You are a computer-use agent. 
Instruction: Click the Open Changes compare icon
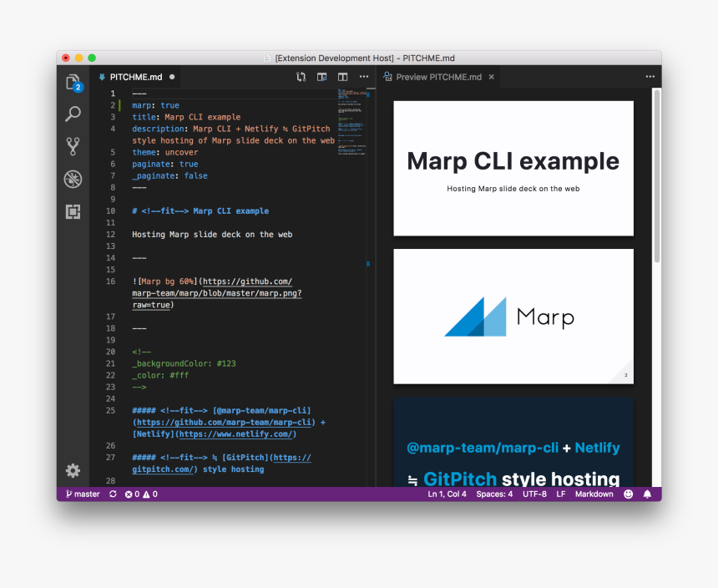click(301, 77)
